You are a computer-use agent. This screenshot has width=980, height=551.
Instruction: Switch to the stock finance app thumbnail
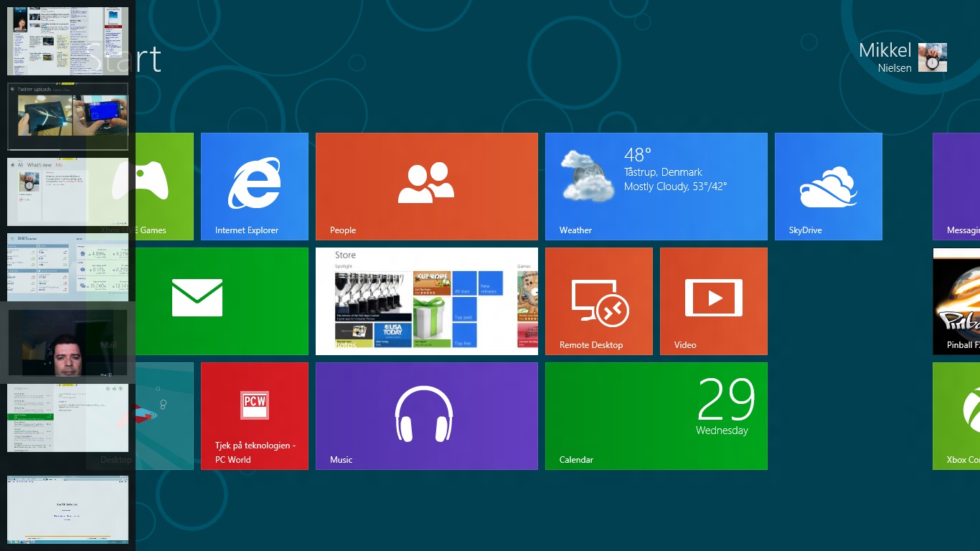(67, 267)
